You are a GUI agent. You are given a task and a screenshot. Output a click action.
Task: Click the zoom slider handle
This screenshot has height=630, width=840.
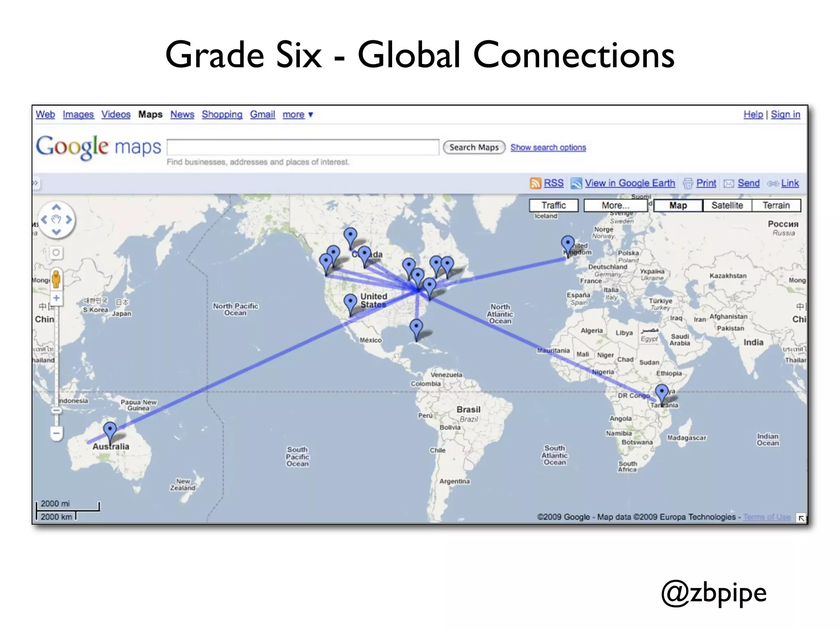click(x=57, y=410)
